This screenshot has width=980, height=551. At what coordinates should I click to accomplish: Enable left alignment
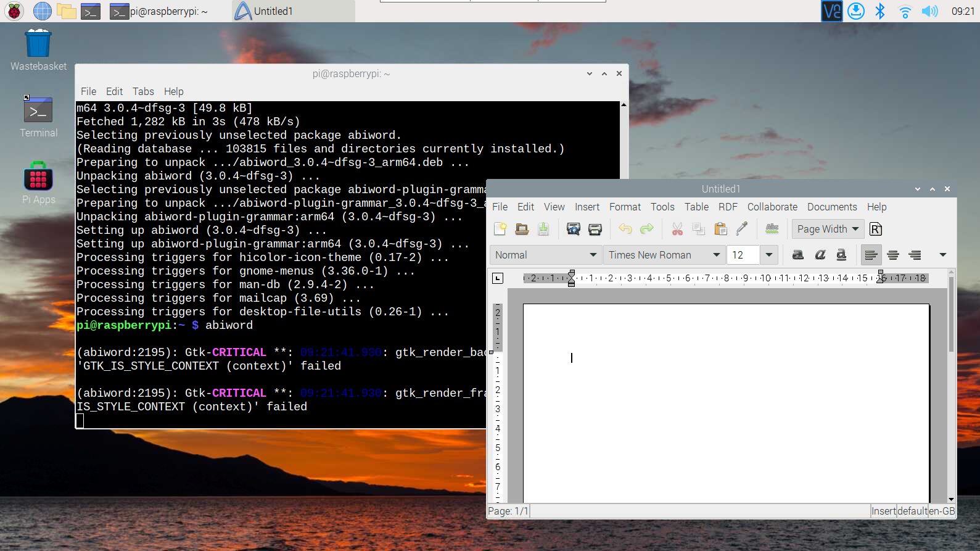[x=871, y=255]
